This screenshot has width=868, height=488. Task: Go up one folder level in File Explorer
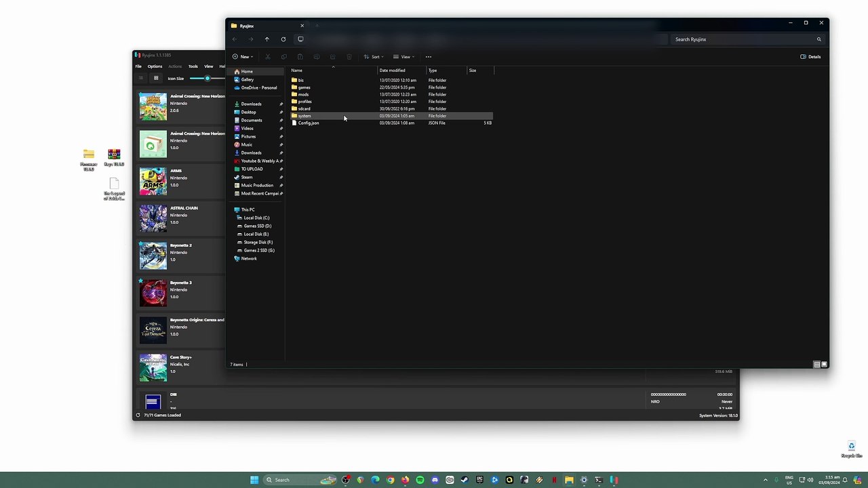[x=267, y=39]
